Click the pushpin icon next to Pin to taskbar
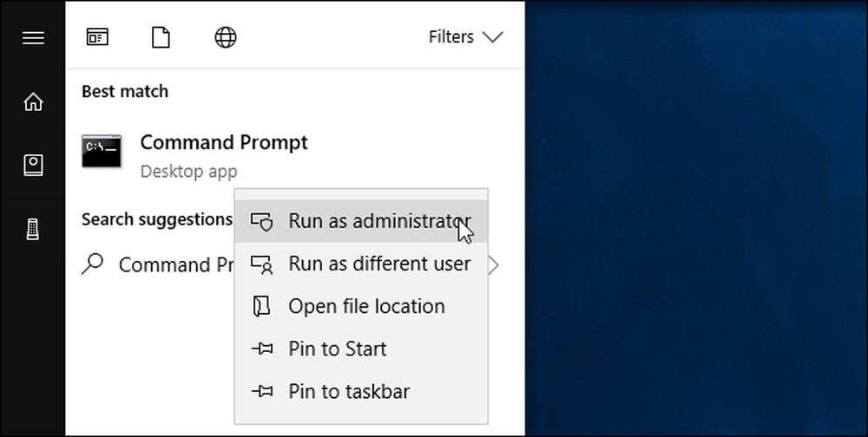The width and height of the screenshot is (868, 437). point(262,392)
